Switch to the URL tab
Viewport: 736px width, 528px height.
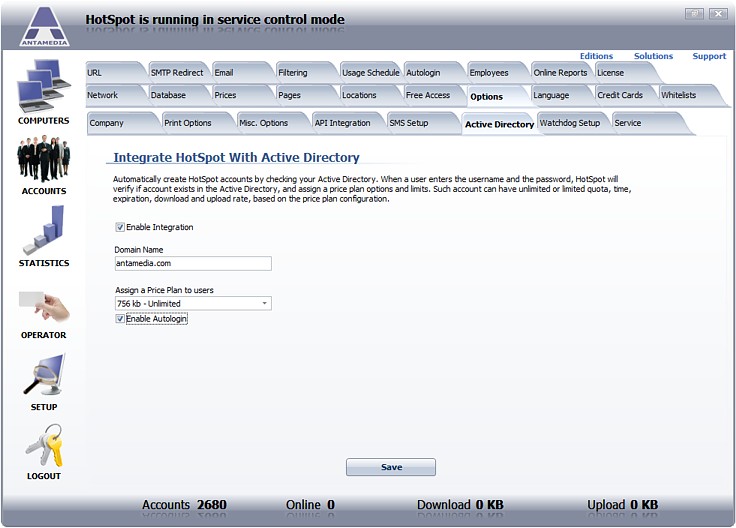(x=113, y=73)
